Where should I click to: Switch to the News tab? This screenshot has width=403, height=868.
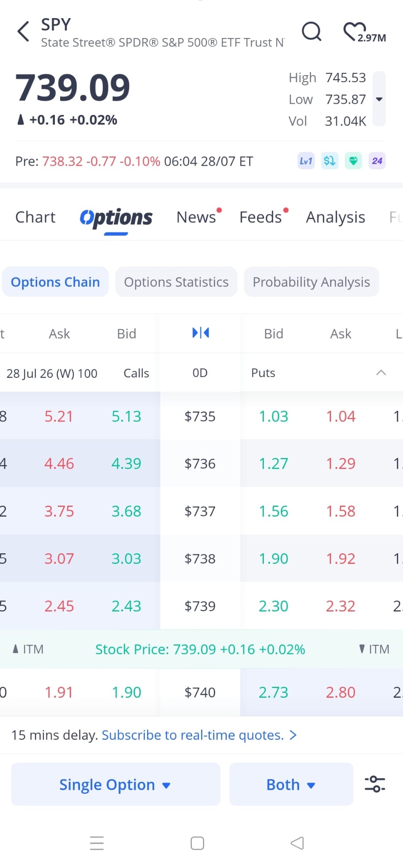[197, 217]
